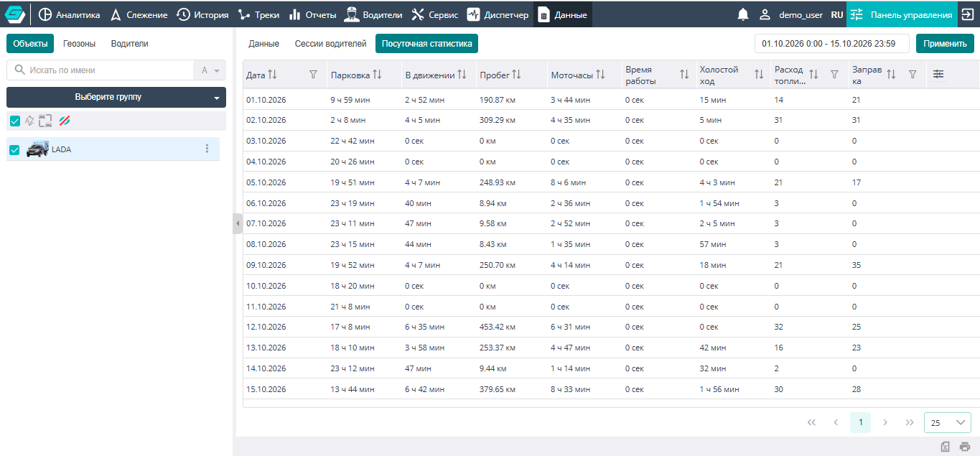Open the Аналитика section
This screenshot has height=456, width=980.
[x=69, y=14]
